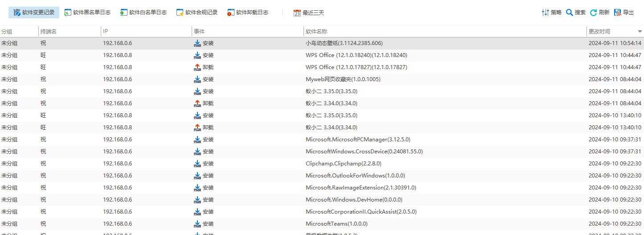Select WPS Office (12.1.0.17827) software name
Screen dimensions: 644x235
tap(357, 67)
